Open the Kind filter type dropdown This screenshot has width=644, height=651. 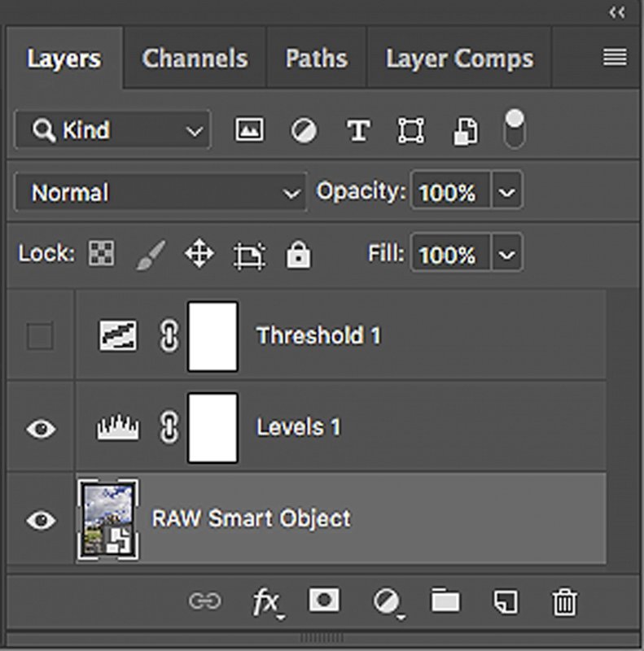click(112, 130)
